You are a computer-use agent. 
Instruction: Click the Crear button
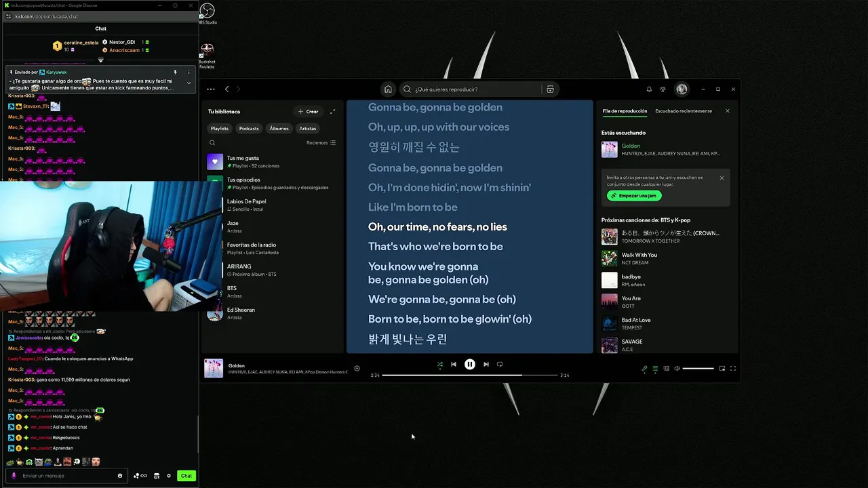point(308,111)
